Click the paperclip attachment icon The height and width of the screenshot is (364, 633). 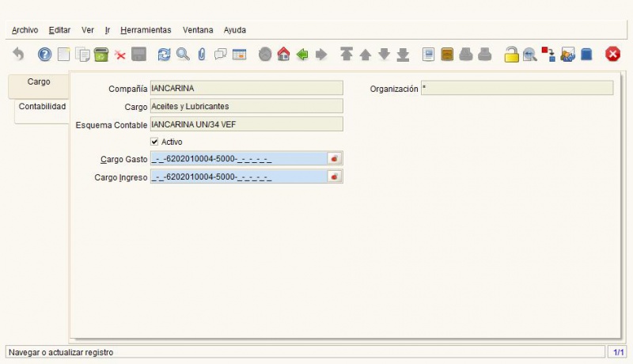coord(202,55)
